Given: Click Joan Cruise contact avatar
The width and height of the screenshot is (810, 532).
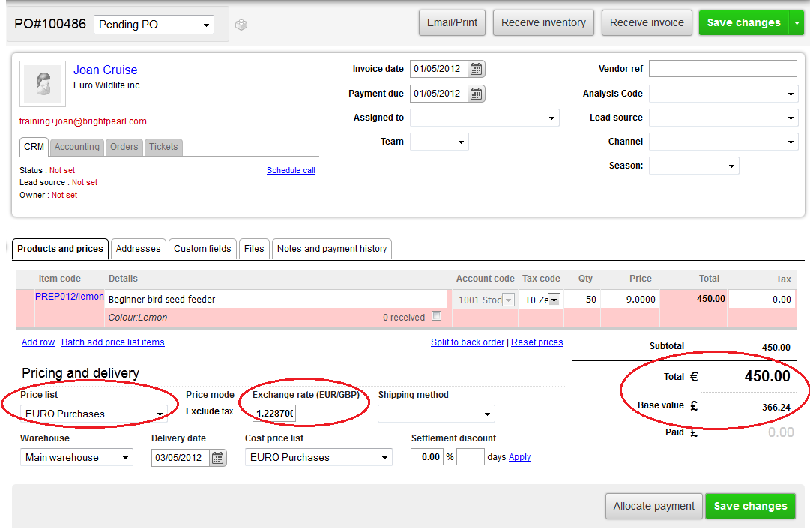Looking at the screenshot, I should pos(43,84).
